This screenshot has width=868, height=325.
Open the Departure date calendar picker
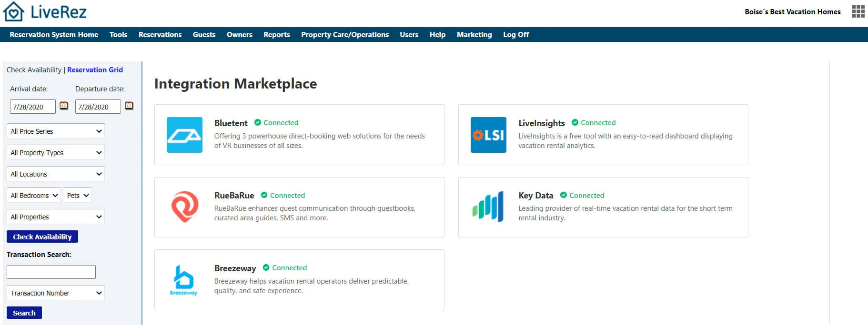(x=129, y=106)
